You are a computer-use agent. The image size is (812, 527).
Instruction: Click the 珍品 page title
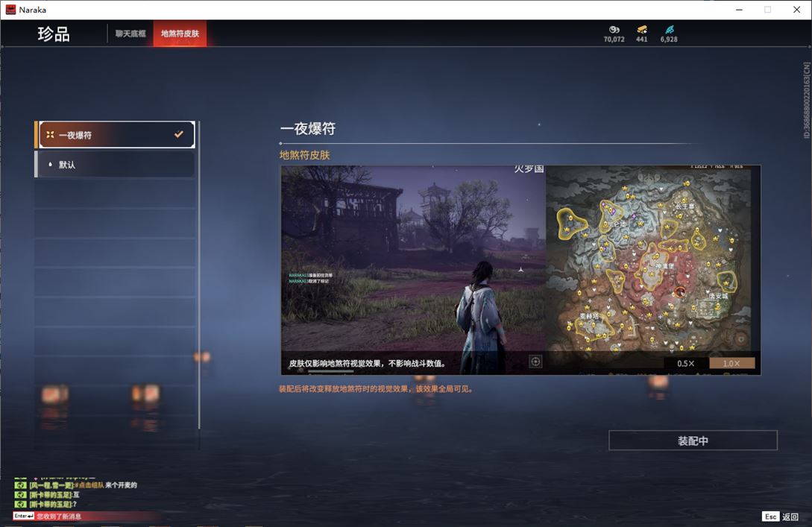[x=54, y=34]
